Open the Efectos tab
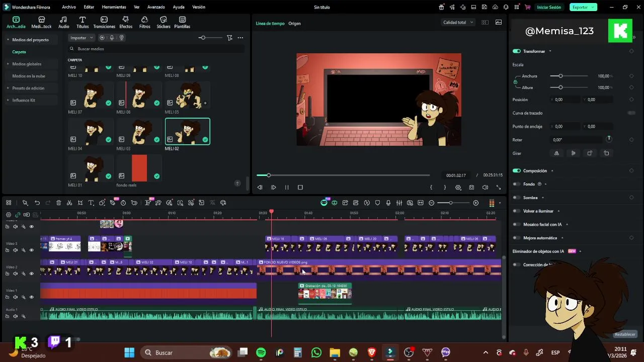This screenshot has height=362, width=644. [x=126, y=22]
